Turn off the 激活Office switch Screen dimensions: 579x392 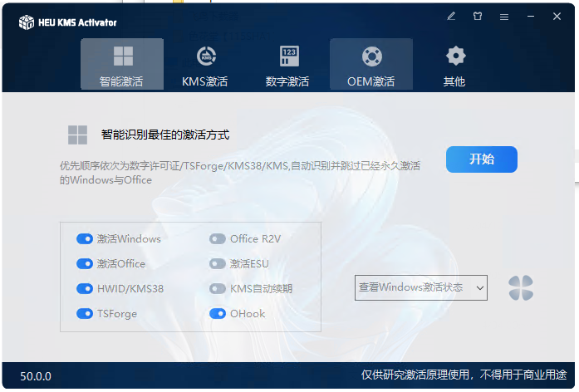pyautogui.click(x=85, y=264)
